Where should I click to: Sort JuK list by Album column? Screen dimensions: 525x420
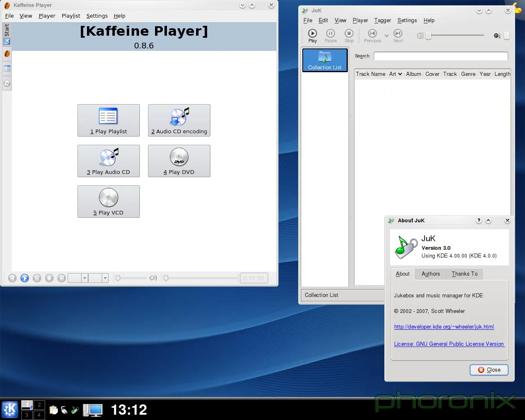[x=413, y=74]
